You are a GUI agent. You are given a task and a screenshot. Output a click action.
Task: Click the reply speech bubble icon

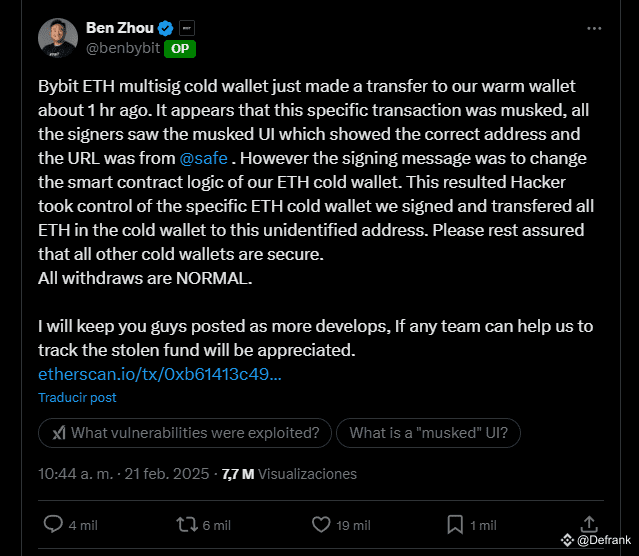coord(54,524)
